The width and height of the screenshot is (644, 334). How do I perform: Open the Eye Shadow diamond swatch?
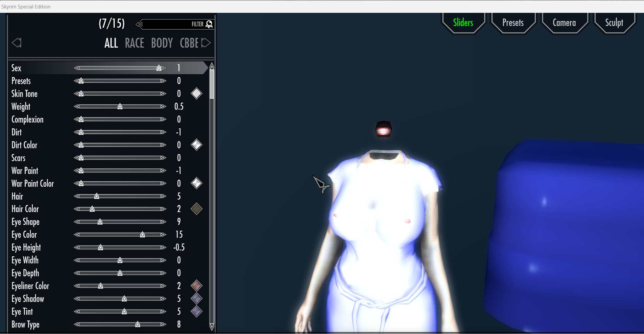coord(196,299)
